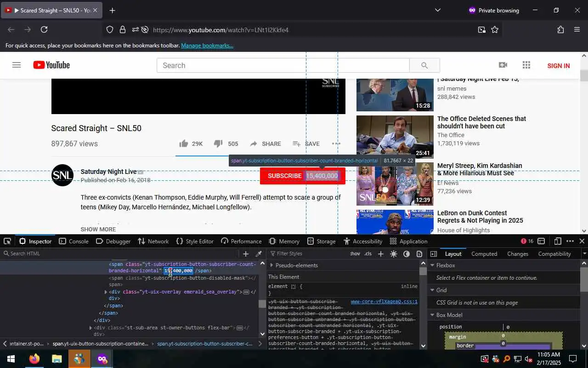
Task: Open the Manage bookmarks link
Action: pos(207,46)
